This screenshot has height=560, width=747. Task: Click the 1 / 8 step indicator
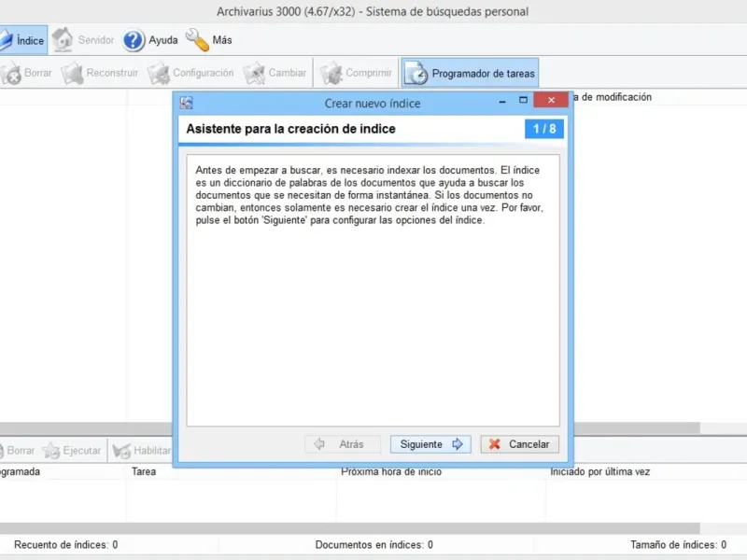point(544,129)
